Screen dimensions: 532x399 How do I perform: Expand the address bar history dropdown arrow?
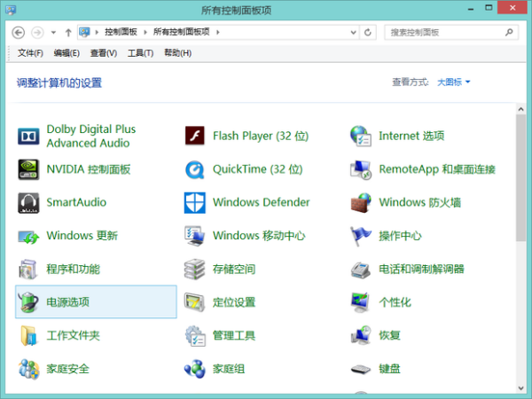[x=353, y=32]
